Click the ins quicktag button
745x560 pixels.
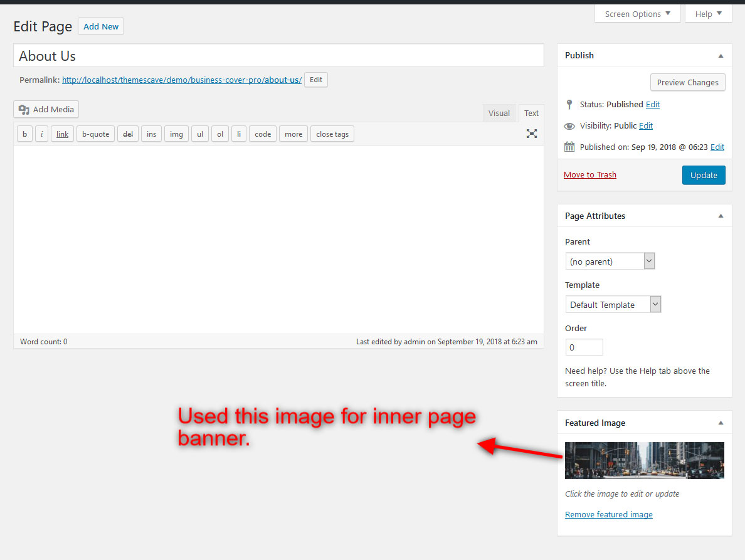tap(152, 134)
